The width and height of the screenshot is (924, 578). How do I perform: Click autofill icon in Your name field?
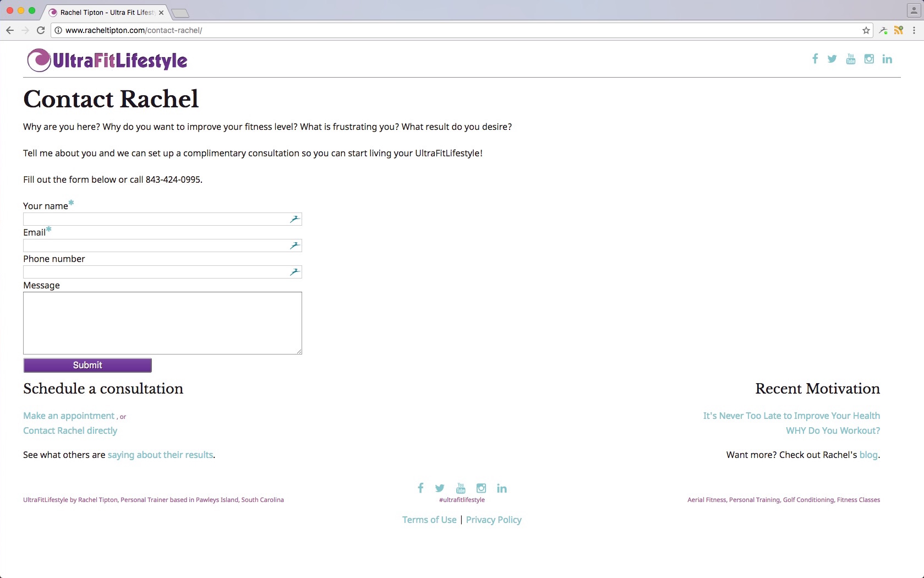point(294,219)
